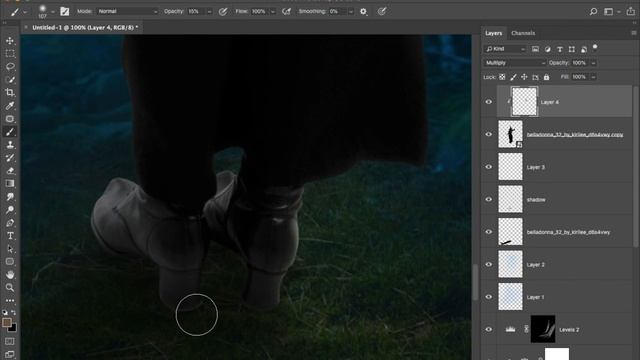Open the brush Mode dropdown
The height and width of the screenshot is (360, 640).
point(127,11)
